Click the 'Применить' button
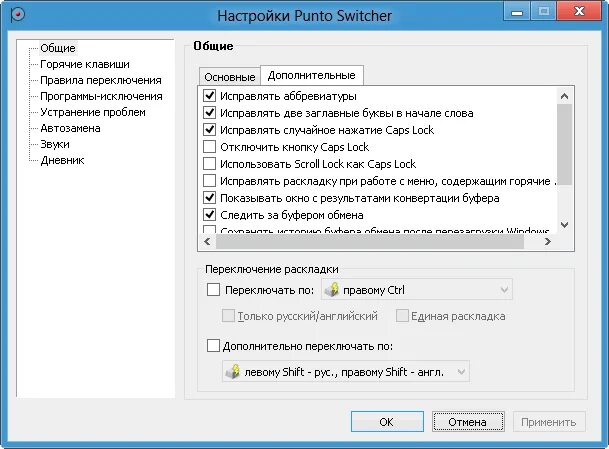This screenshot has height=449, width=609. point(549,422)
